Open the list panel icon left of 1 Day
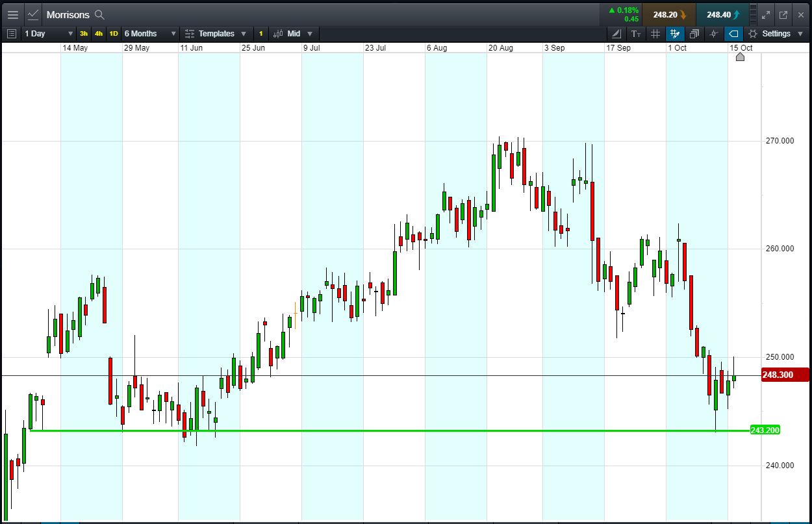The height and width of the screenshot is (524, 812). click(11, 34)
